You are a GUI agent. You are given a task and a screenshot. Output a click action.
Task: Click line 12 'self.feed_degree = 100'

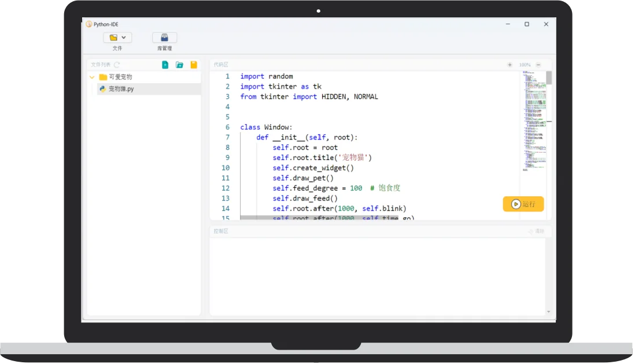click(x=317, y=188)
